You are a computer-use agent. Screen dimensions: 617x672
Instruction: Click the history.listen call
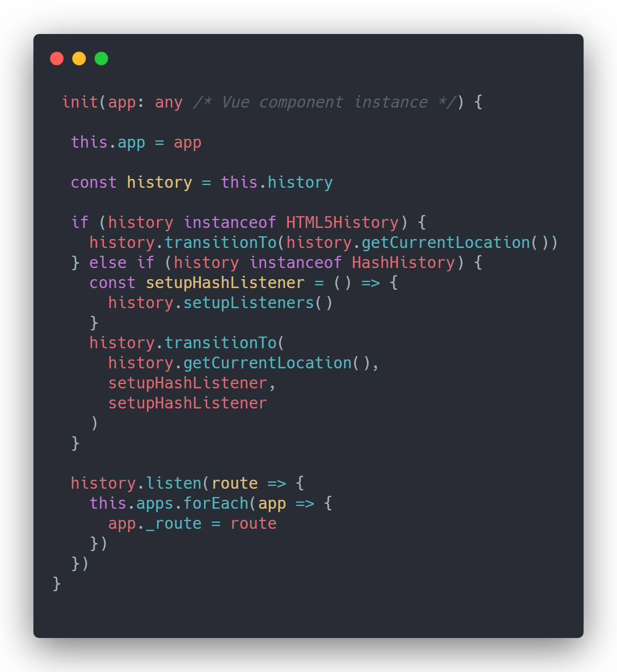(x=136, y=484)
